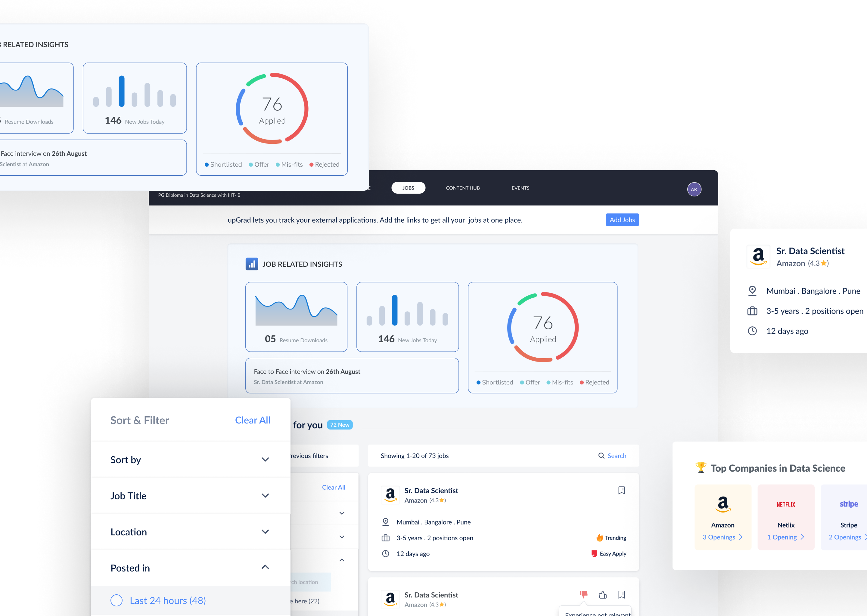The width and height of the screenshot is (867, 616).
Task: Click Clear All in Sort & Filter
Action: [253, 420]
